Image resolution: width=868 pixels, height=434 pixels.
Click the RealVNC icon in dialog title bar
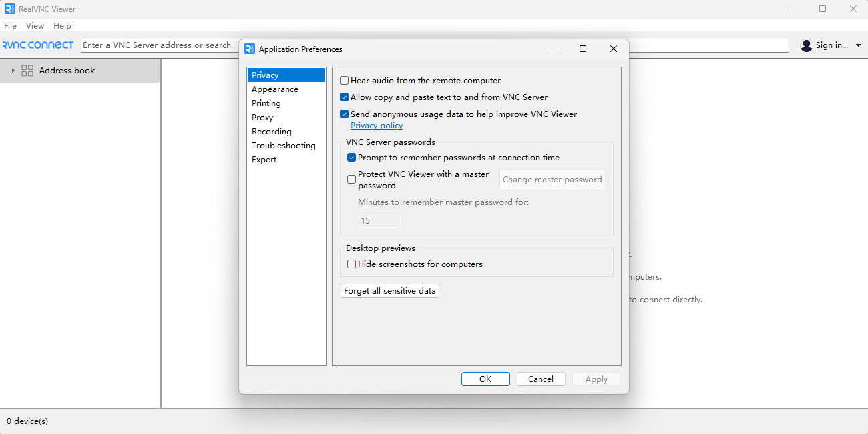click(250, 49)
